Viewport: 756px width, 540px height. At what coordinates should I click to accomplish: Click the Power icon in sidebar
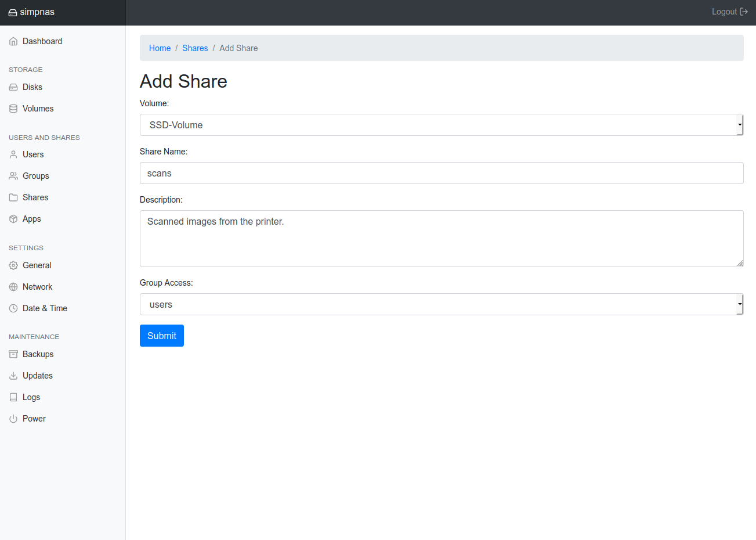coord(13,419)
